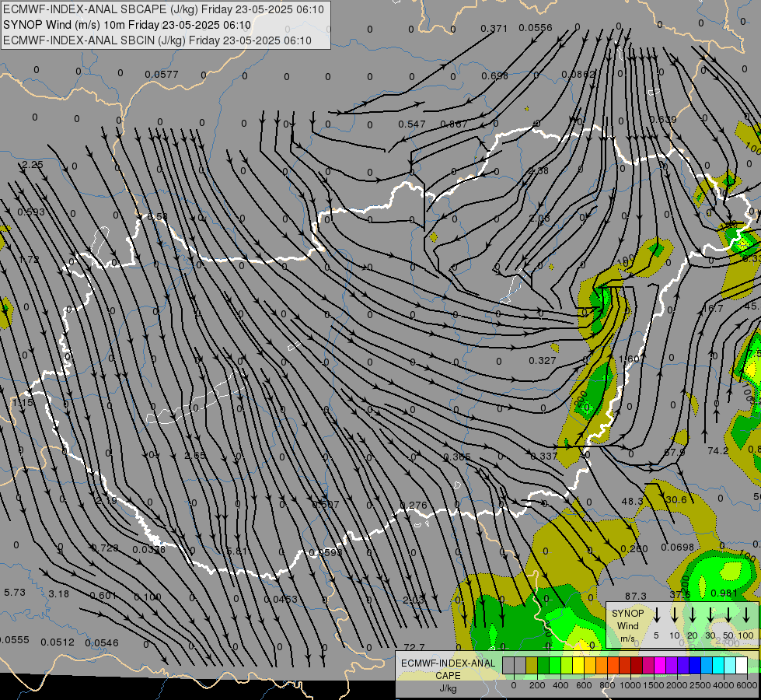Click the 20 m/s wind arrow in legend

tap(693, 614)
